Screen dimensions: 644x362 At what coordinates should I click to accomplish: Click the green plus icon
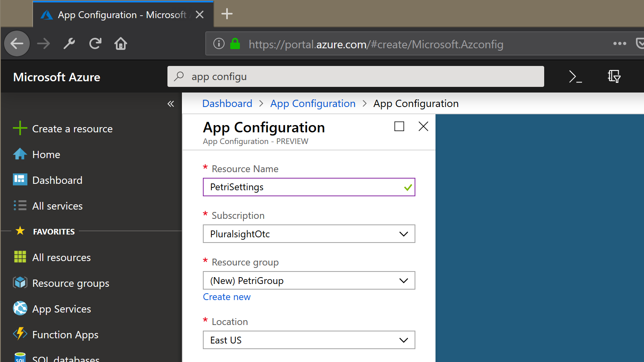tap(20, 128)
